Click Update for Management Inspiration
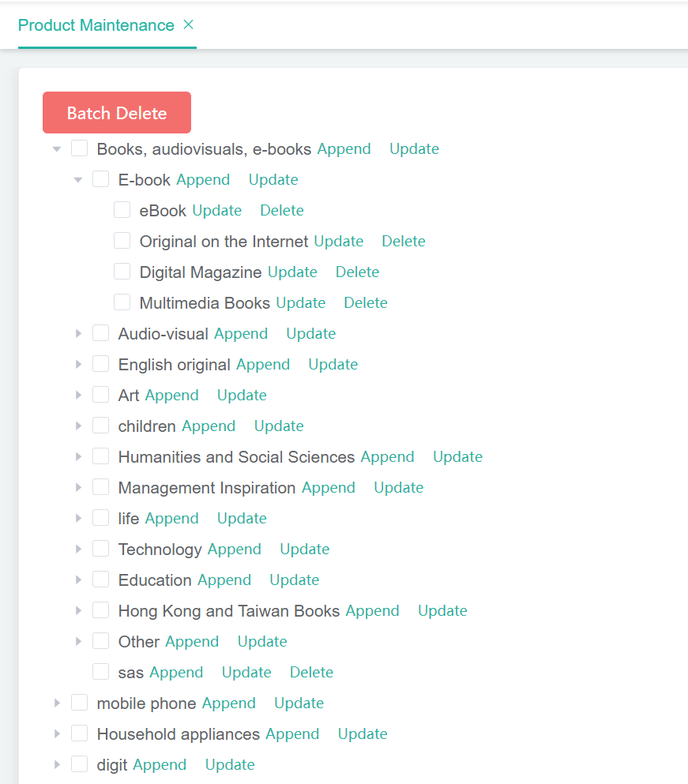 coord(399,487)
